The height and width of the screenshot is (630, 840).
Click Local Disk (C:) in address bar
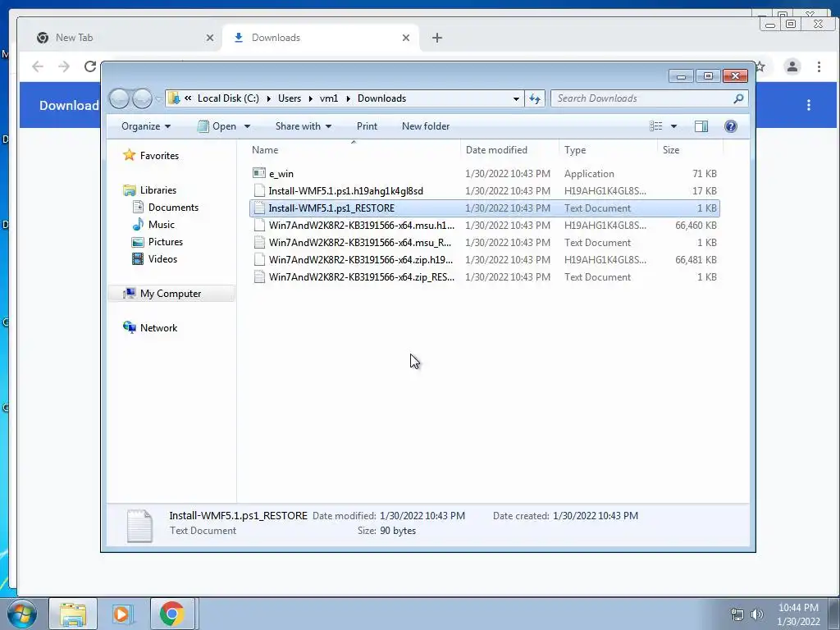click(228, 98)
